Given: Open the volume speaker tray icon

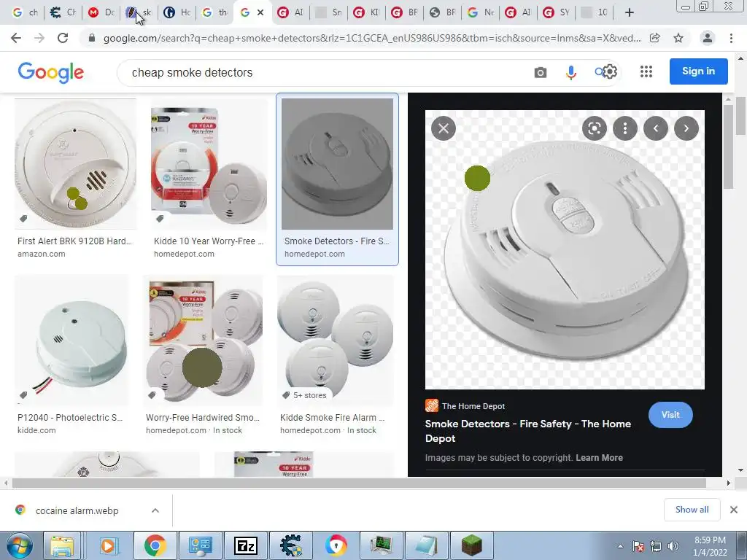Looking at the screenshot, I should (x=673, y=546).
